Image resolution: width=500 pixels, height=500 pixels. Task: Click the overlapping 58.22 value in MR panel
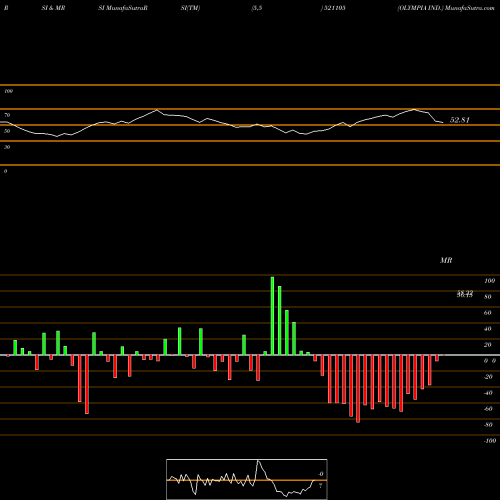click(x=465, y=294)
